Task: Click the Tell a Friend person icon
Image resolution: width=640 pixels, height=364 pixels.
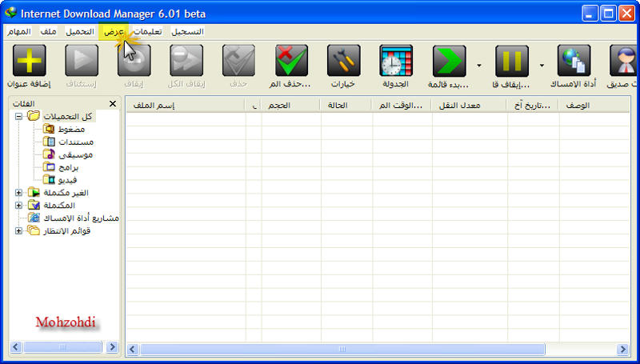Action: click(x=623, y=60)
